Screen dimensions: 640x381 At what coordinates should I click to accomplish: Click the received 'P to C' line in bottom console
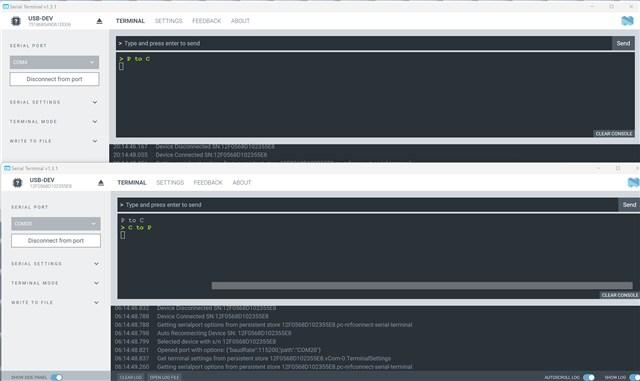[x=132, y=220]
